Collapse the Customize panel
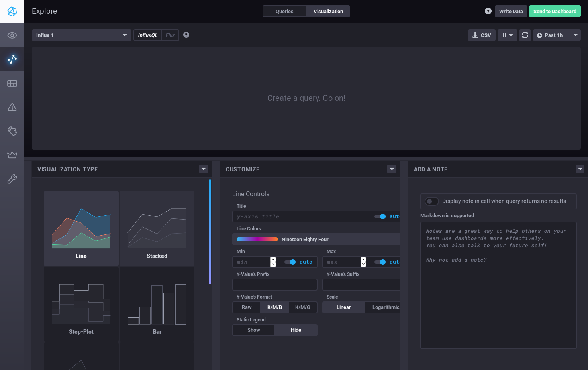 (392, 169)
